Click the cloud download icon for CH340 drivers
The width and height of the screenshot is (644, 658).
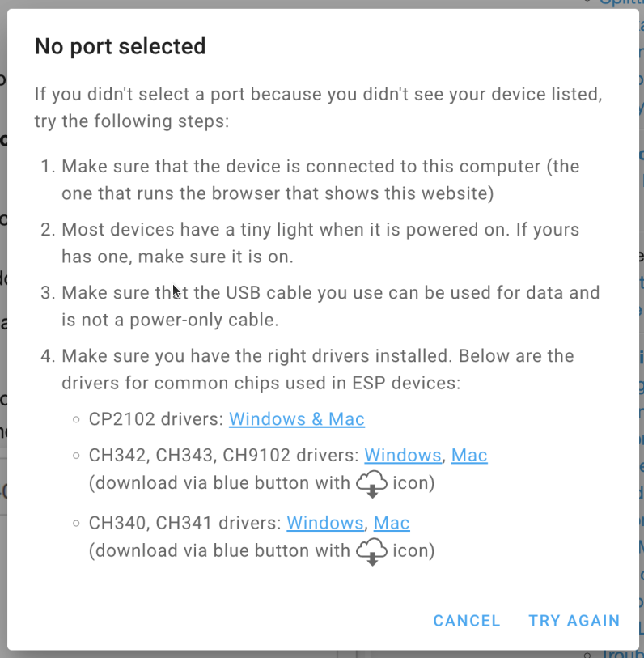coord(371,552)
